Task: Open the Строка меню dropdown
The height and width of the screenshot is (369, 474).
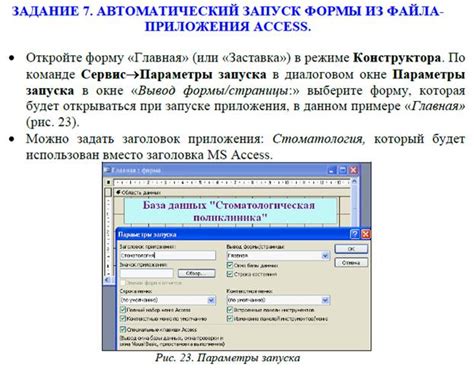Action: pos(211,300)
